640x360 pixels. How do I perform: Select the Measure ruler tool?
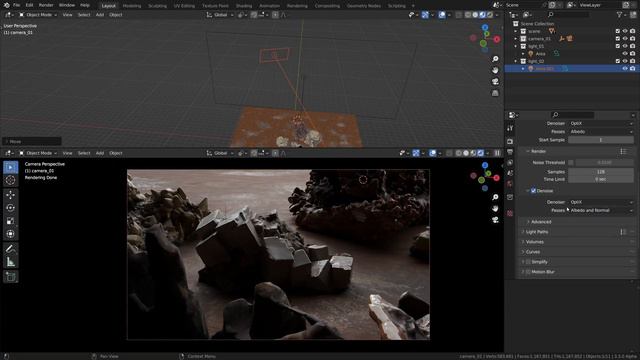click(11, 262)
